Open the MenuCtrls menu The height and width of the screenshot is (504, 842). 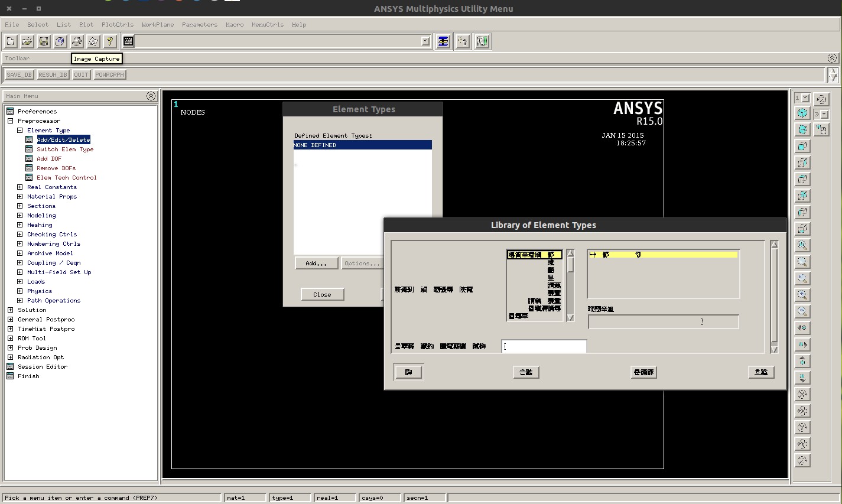point(268,25)
